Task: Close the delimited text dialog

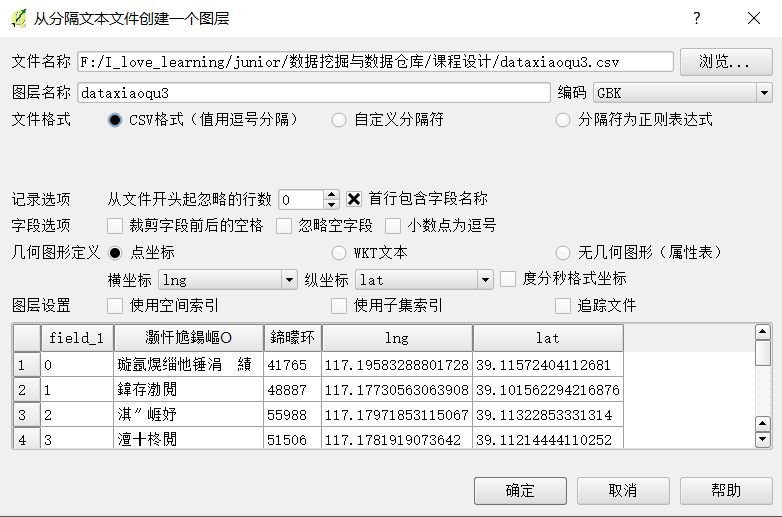Action: coord(754,18)
